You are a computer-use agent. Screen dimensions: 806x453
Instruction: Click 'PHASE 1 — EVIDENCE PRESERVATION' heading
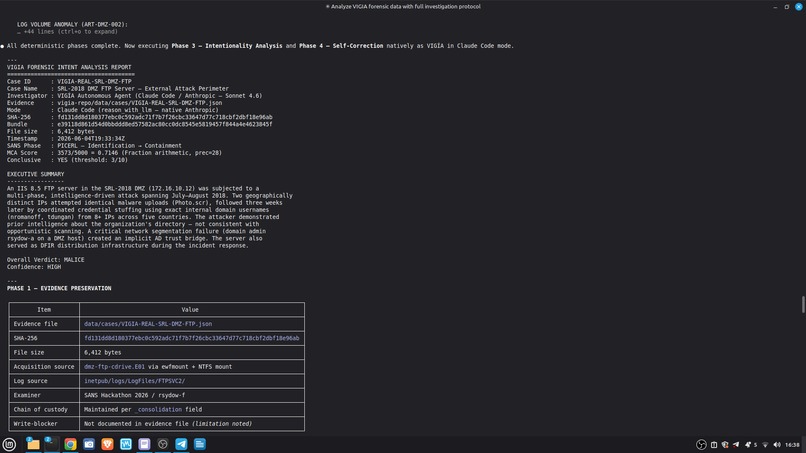coord(59,288)
